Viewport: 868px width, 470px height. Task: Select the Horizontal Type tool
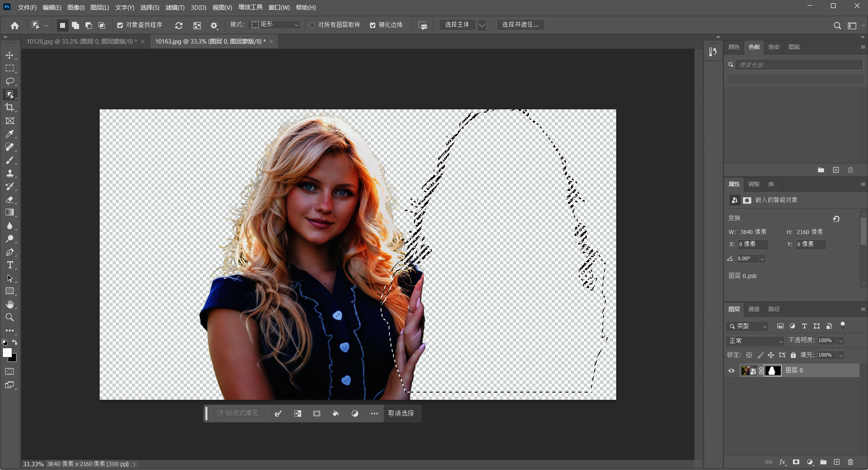[x=10, y=265]
